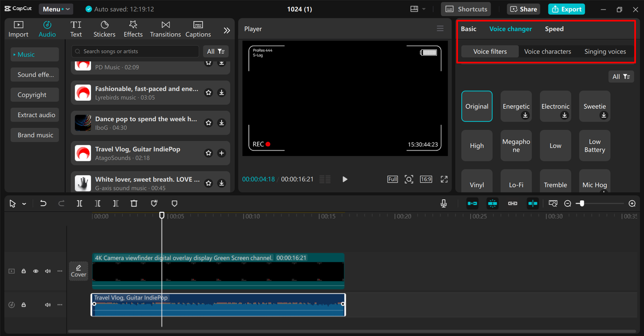The height and width of the screenshot is (336, 644).
Task: Click the song search field
Action: point(135,51)
